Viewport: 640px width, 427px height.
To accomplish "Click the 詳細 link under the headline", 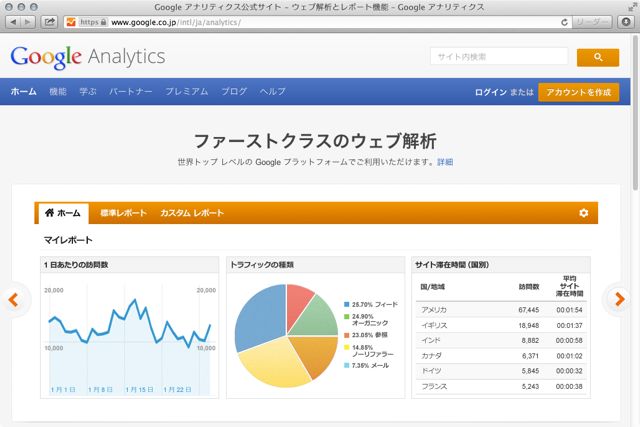I will pyautogui.click(x=445, y=162).
